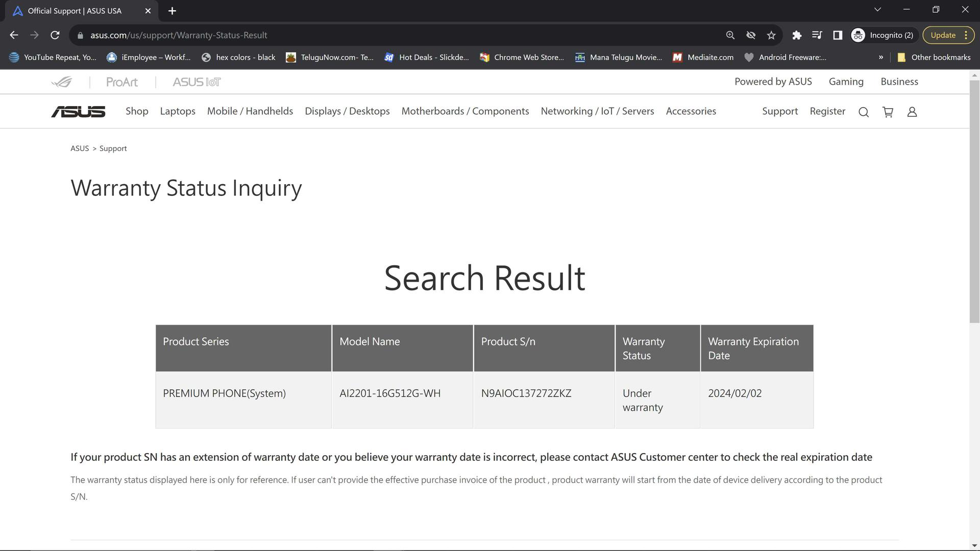Click the Register link
This screenshot has height=551, width=980.
[827, 111]
